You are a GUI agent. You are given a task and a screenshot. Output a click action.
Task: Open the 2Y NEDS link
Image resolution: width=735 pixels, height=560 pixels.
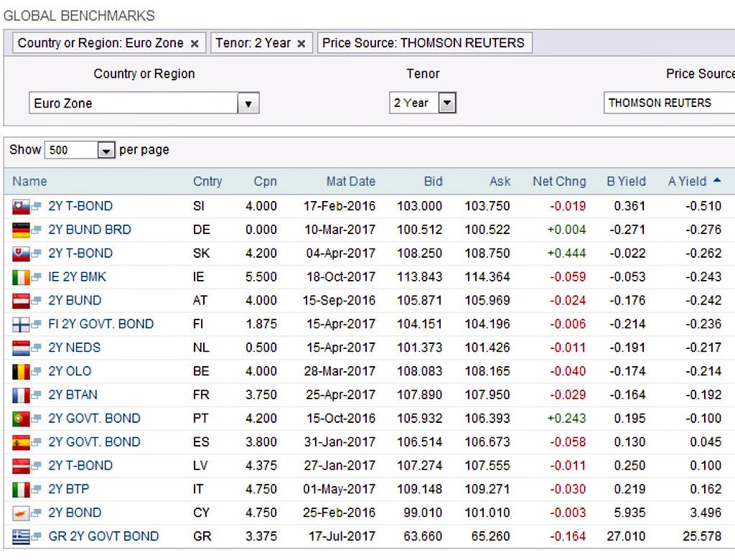[x=75, y=348]
